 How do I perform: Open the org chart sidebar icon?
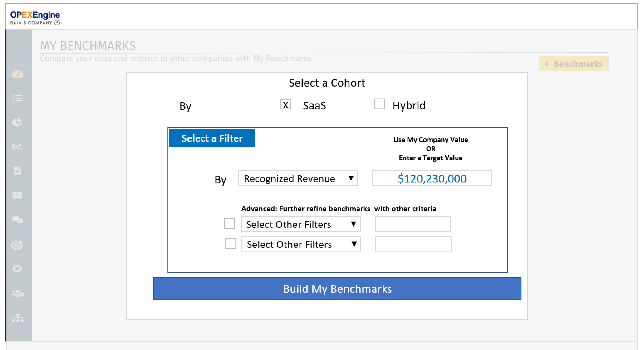tap(18, 318)
